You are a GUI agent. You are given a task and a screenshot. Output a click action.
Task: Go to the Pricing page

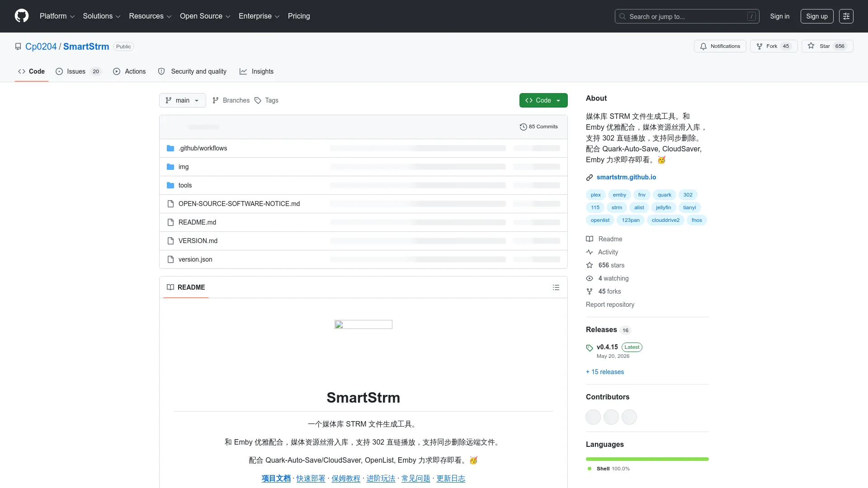[299, 16]
